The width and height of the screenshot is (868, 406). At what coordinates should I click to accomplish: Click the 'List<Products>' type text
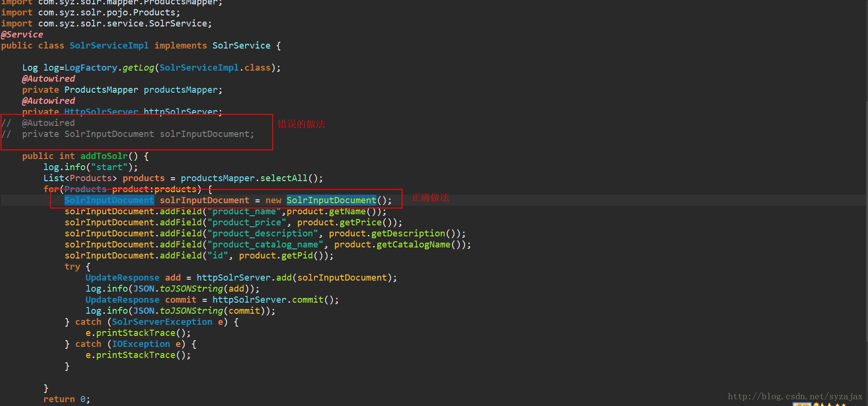(80, 178)
